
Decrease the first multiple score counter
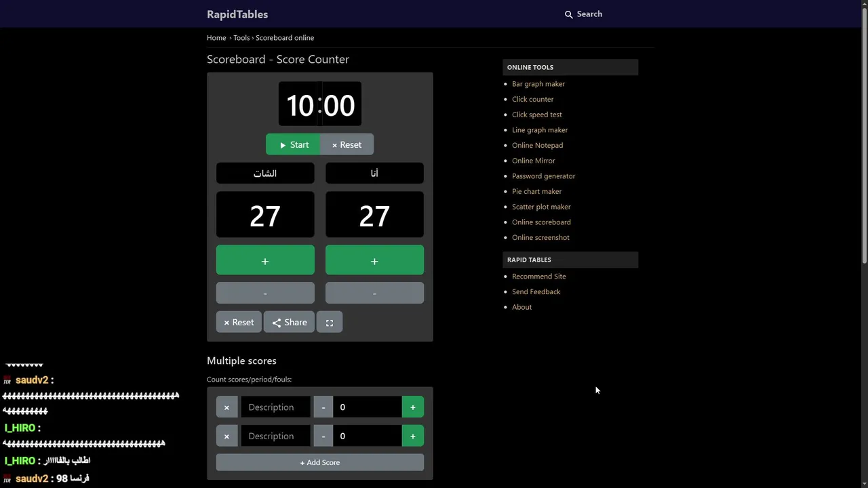[323, 407]
